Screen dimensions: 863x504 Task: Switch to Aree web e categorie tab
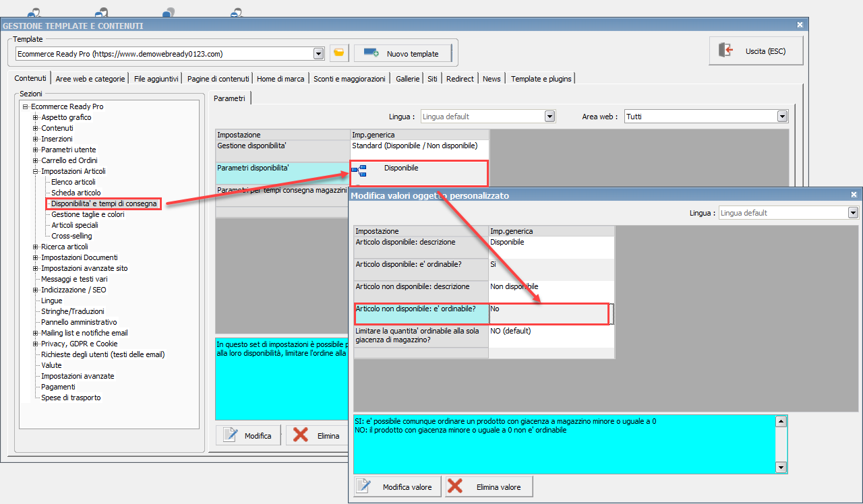(x=90, y=79)
